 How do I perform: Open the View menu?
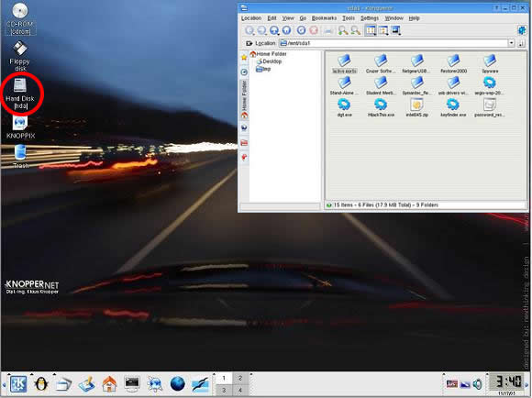pyautogui.click(x=288, y=18)
